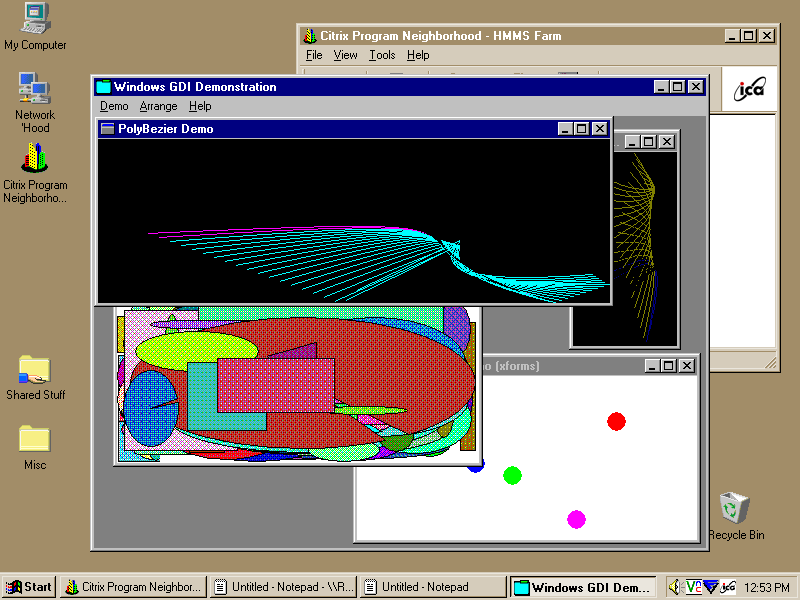Click the blue triangle tray icon
This screenshot has width=800, height=600.
tap(710, 587)
